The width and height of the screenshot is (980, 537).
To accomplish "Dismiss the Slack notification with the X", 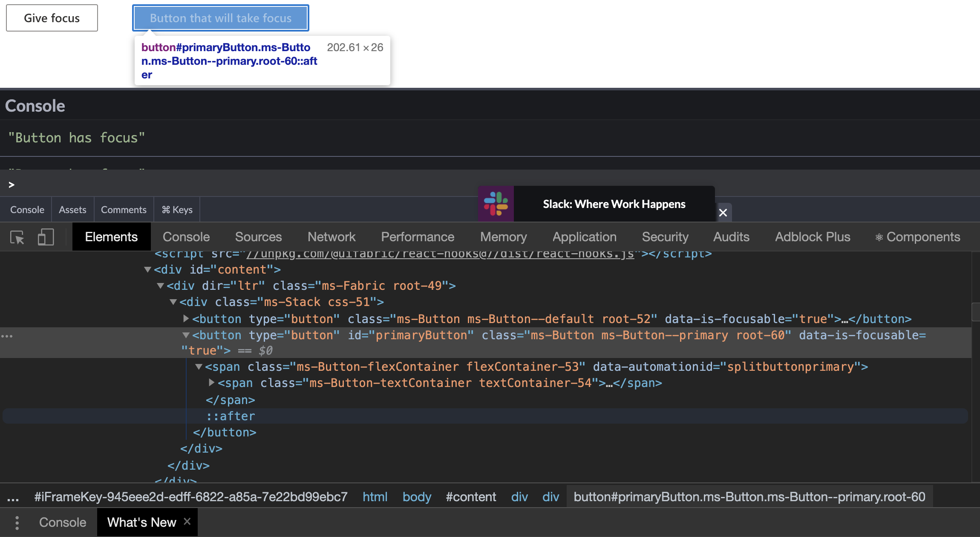I will tap(723, 213).
